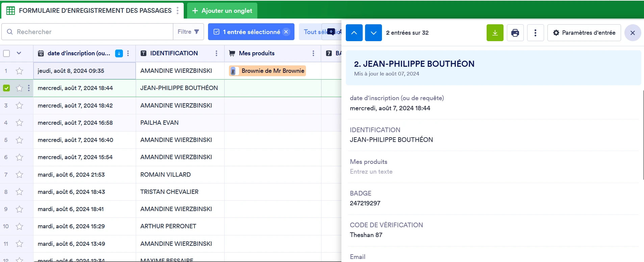
Task: Click the entry title 2. JEAN-PHILIPPE BOUTHÉON
Action: click(x=414, y=64)
